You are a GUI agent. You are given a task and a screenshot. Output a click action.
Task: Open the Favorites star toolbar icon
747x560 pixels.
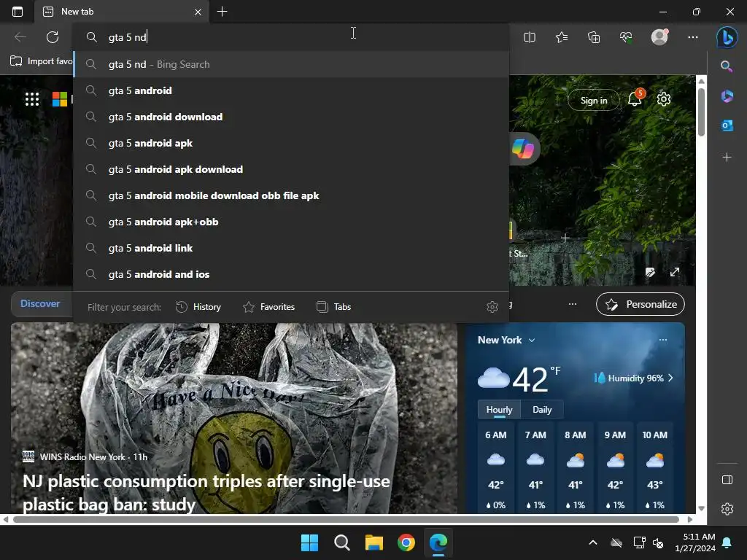click(x=562, y=37)
